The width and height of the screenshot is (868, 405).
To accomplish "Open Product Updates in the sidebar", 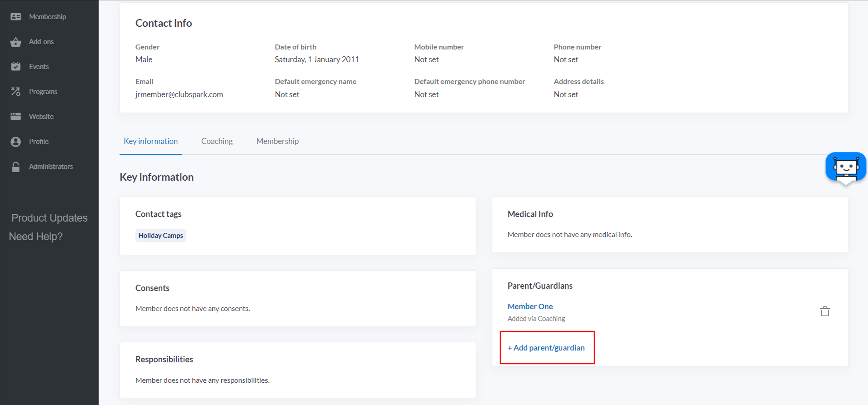I will point(49,218).
